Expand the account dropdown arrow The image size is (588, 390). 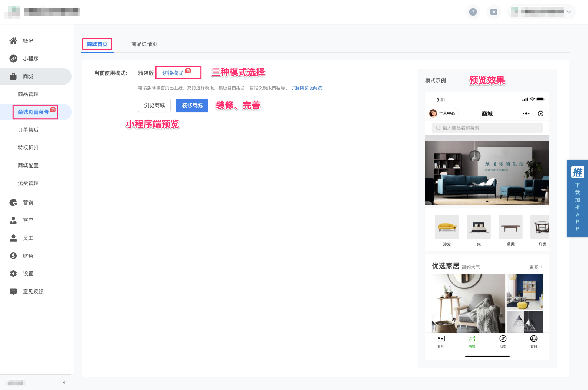coord(568,12)
